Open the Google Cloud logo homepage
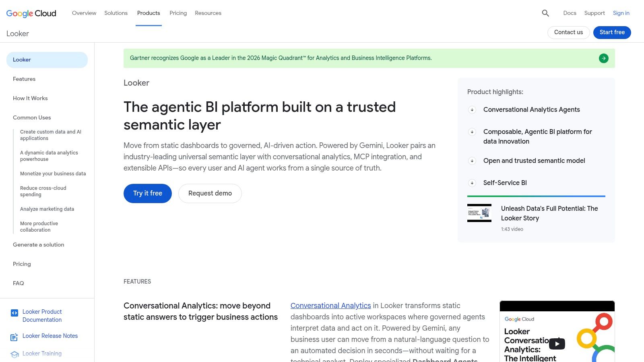Image resolution: width=644 pixels, height=362 pixels. click(31, 13)
